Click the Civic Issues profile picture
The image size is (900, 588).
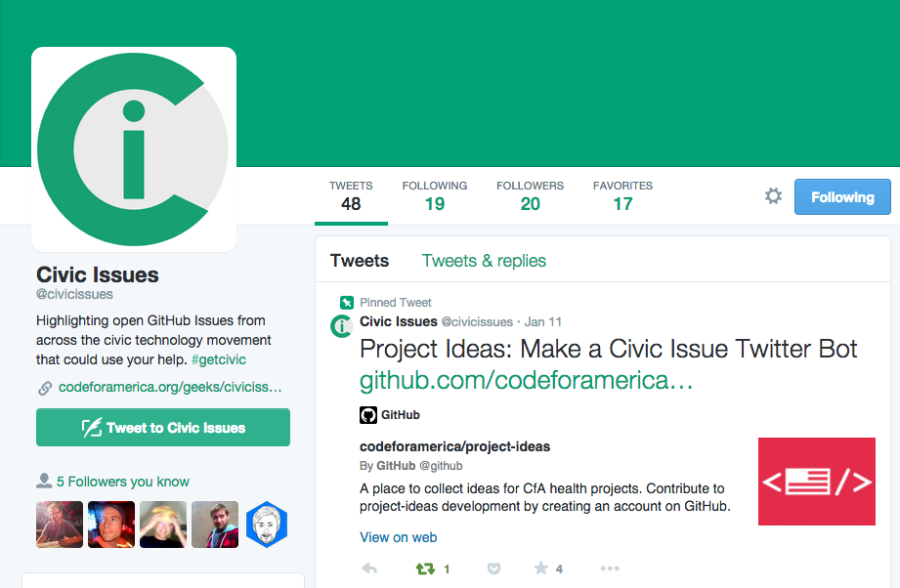(134, 149)
